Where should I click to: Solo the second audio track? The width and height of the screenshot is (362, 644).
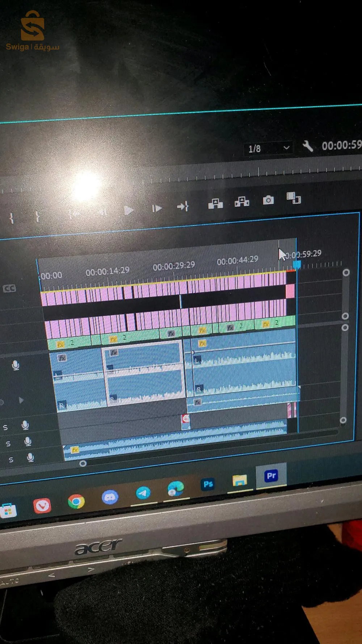point(5,428)
